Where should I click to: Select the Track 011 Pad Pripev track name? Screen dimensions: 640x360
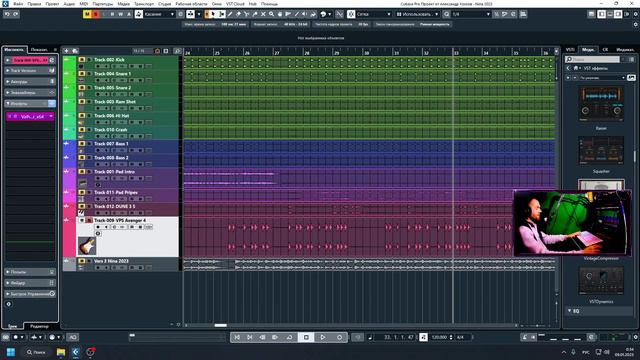[116, 192]
